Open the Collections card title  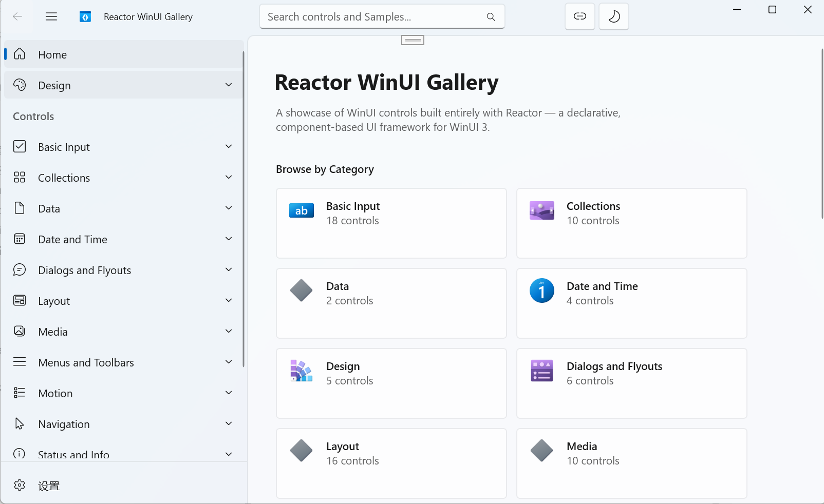click(x=593, y=206)
